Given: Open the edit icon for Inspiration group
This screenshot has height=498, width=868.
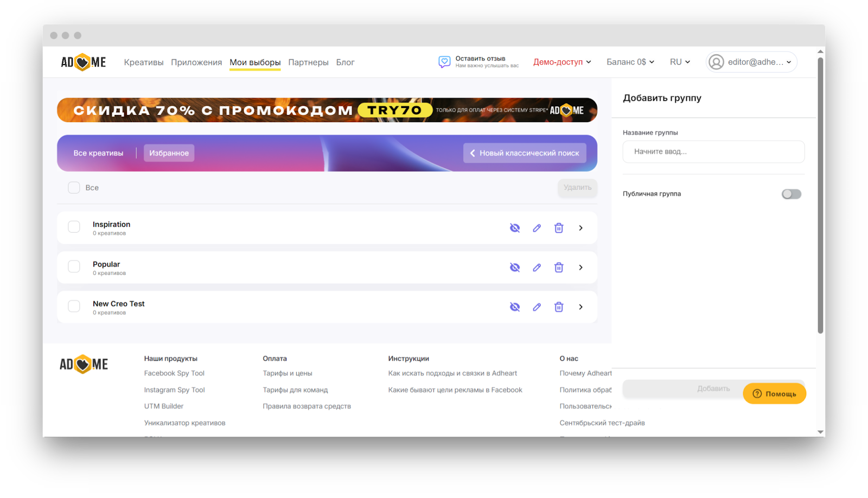Looking at the screenshot, I should [537, 228].
